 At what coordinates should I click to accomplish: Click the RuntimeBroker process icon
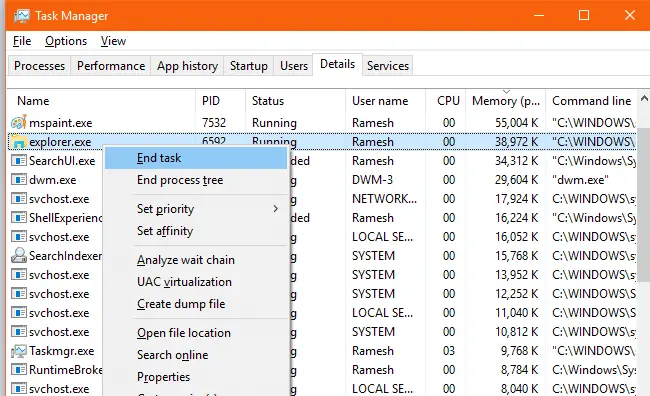point(19,369)
